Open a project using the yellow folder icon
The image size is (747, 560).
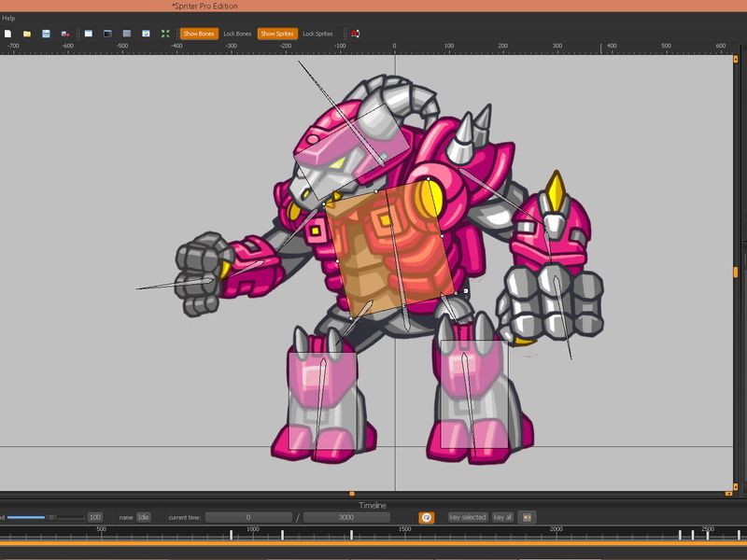click(x=27, y=34)
